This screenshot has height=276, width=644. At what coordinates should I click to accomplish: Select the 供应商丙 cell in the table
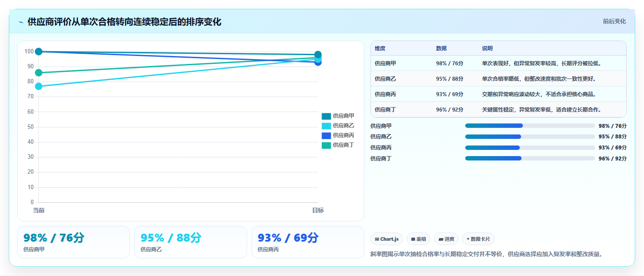point(385,94)
